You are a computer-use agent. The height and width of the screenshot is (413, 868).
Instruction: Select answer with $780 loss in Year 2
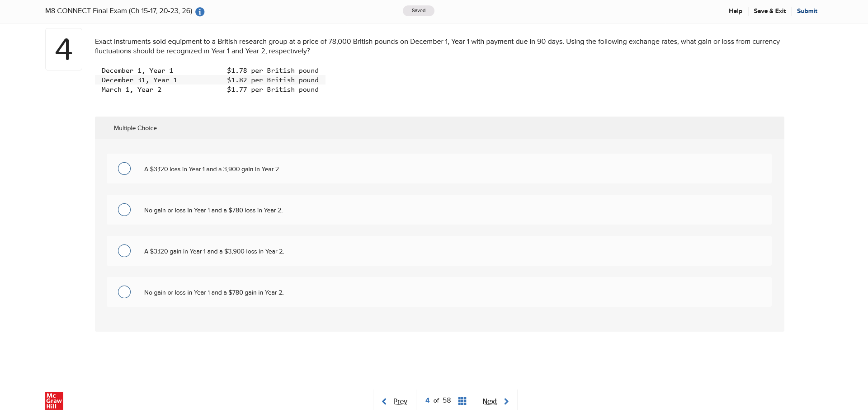pos(124,209)
